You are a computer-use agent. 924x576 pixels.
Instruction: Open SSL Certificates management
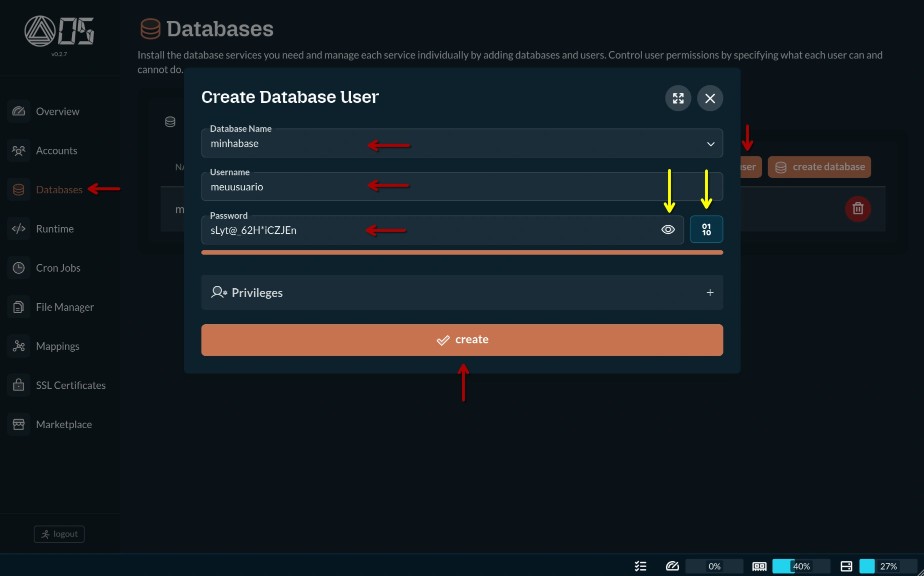pyautogui.click(x=70, y=385)
